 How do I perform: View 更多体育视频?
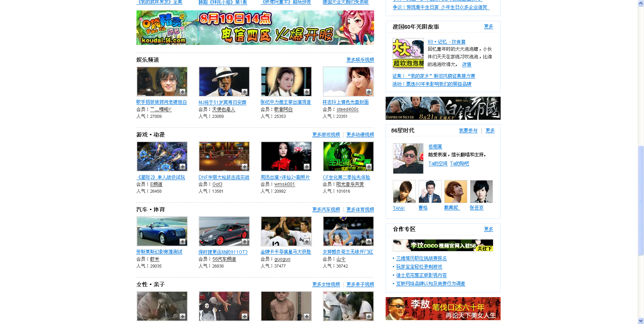coord(360,210)
